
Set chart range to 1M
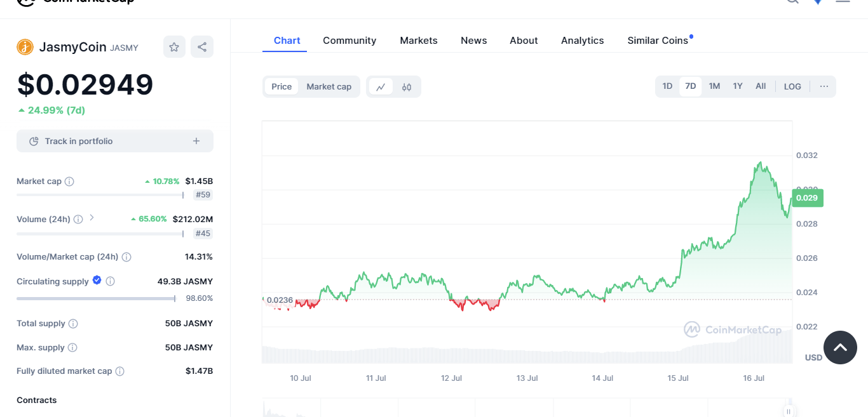click(x=714, y=86)
